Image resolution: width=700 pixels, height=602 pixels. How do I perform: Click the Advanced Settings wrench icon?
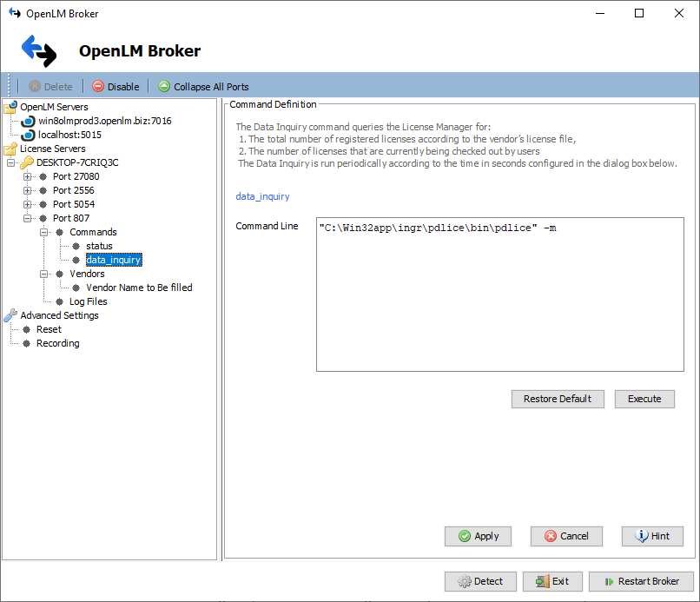click(x=10, y=315)
